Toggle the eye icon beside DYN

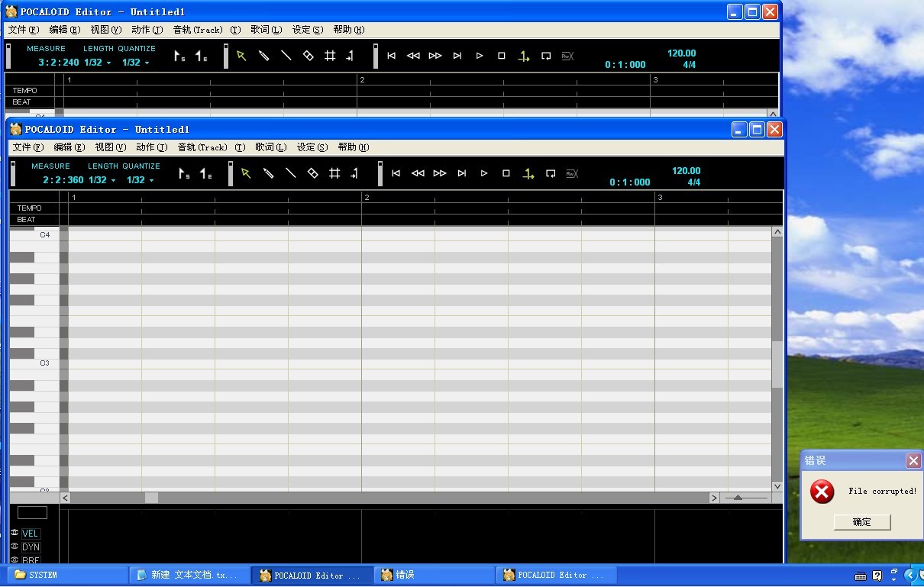pyautogui.click(x=15, y=547)
